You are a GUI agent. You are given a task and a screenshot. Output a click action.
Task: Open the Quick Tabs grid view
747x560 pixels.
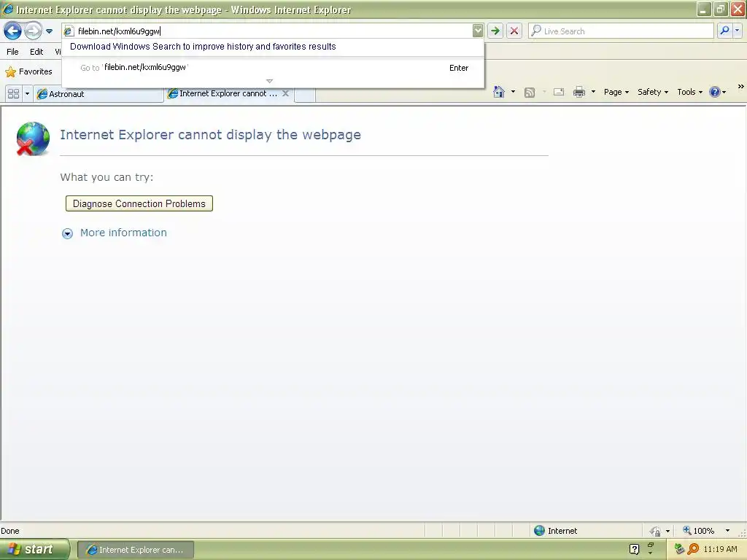tap(13, 94)
